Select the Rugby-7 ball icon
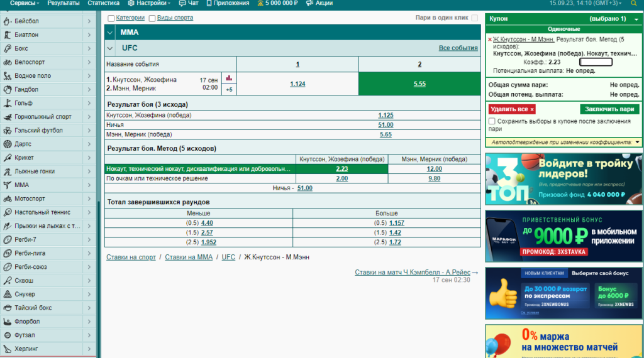Viewport: 644px width, 358px height. [8, 239]
